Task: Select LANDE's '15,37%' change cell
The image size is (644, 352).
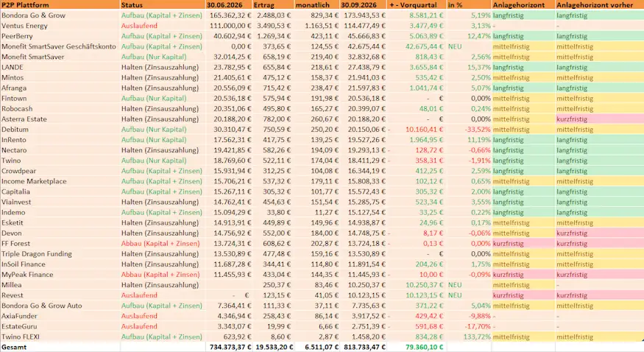Action: click(470, 67)
